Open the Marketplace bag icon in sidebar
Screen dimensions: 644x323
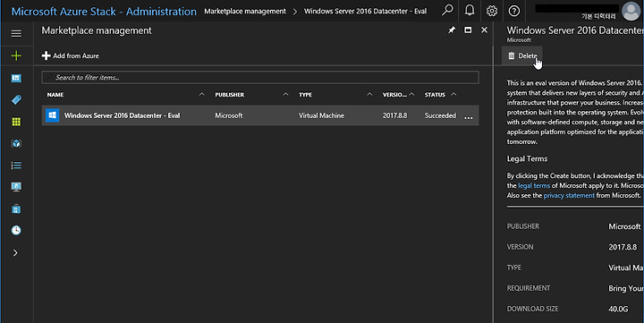coord(16,208)
